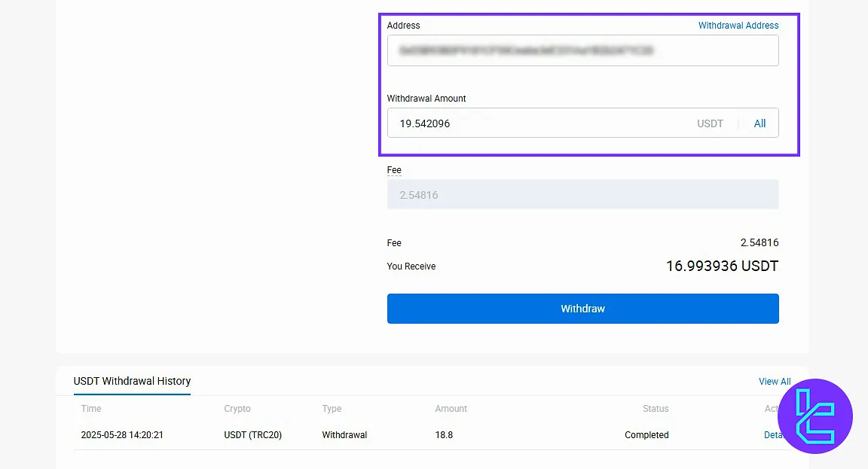Open the Withdrawal Address link

coord(738,26)
